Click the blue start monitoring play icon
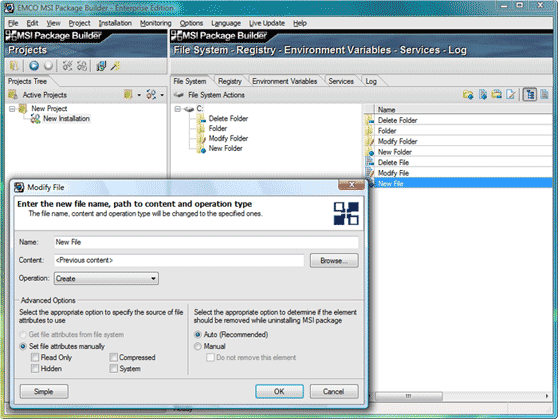Image resolution: width=558 pixels, height=419 pixels. tap(34, 66)
